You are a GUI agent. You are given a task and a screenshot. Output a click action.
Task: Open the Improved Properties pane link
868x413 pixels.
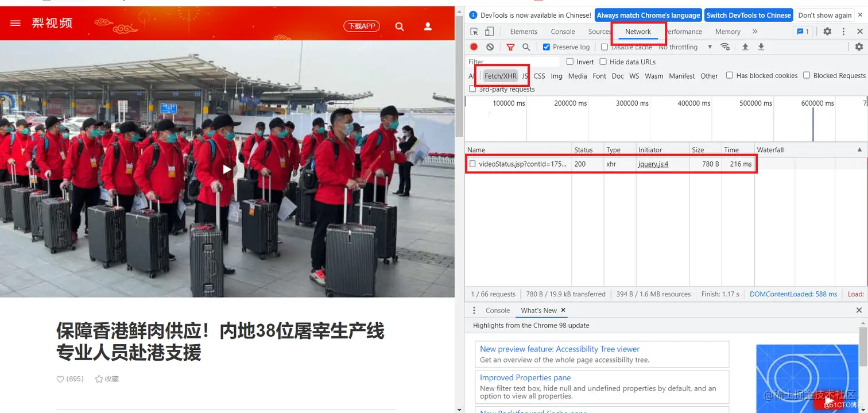(525, 377)
